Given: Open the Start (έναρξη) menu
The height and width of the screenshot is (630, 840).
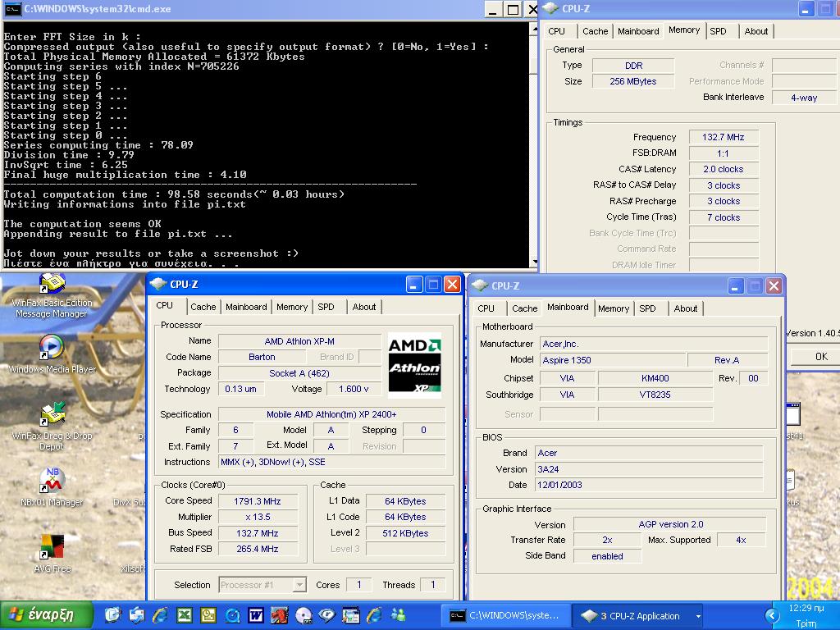Looking at the screenshot, I should (x=47, y=615).
